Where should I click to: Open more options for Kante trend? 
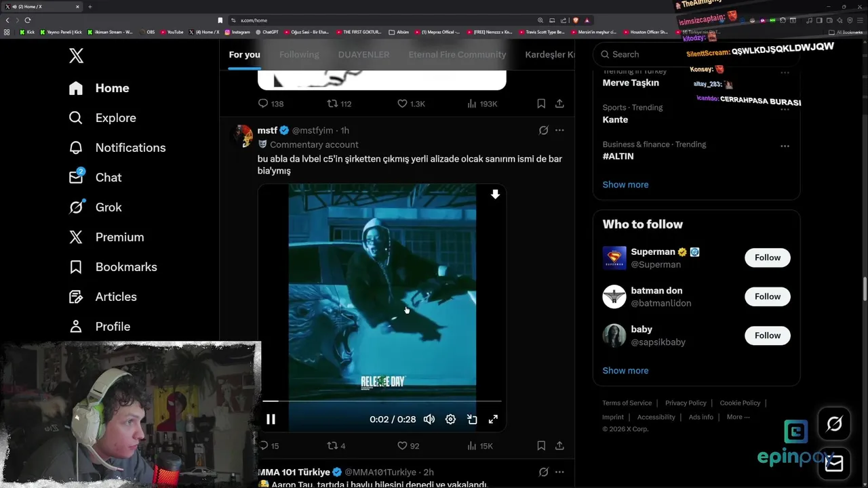(785, 109)
